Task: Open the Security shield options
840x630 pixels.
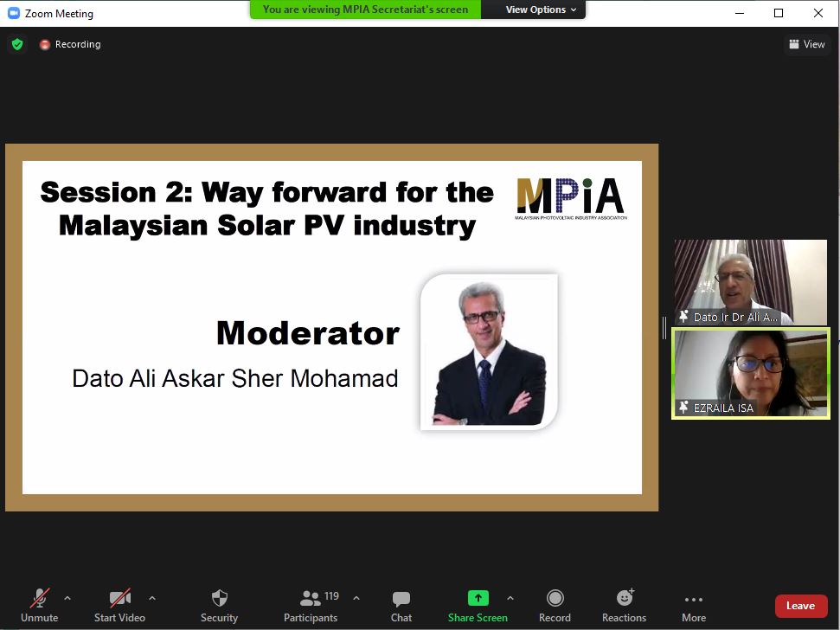Action: pos(219,605)
